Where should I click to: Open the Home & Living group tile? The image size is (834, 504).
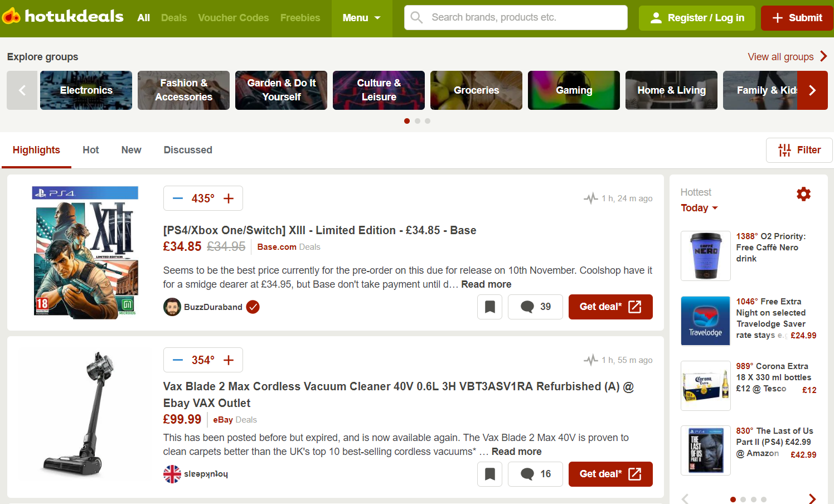tap(671, 90)
